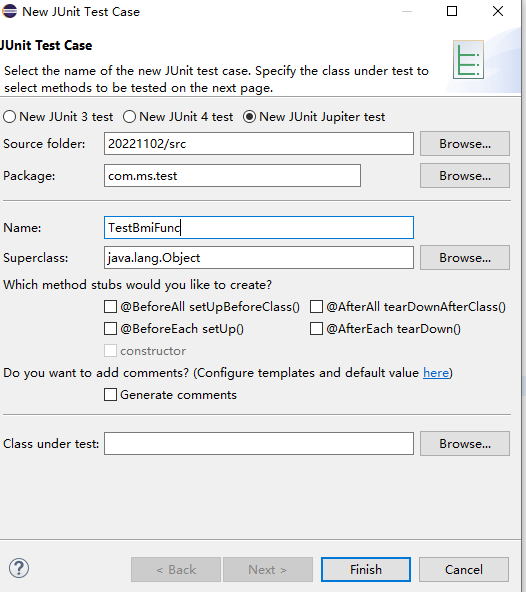
Task: Toggle the Generate comments checkbox
Action: pyautogui.click(x=110, y=395)
